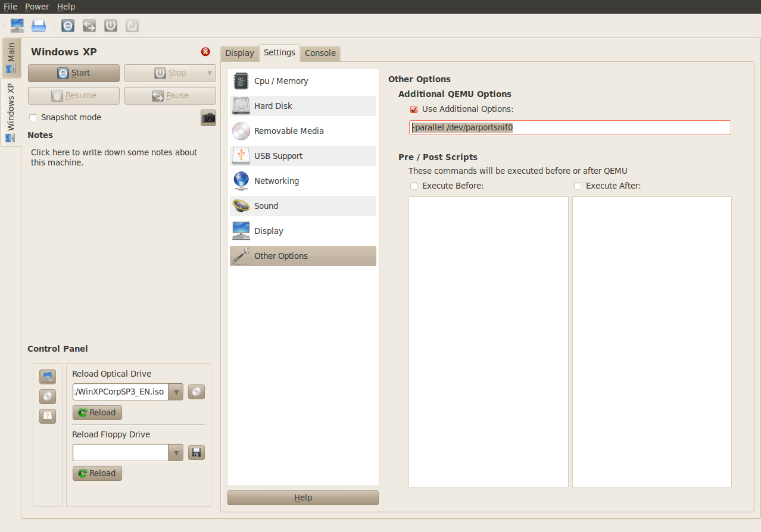This screenshot has height=532, width=761.
Task: Click the Pause button
Action: coord(170,96)
